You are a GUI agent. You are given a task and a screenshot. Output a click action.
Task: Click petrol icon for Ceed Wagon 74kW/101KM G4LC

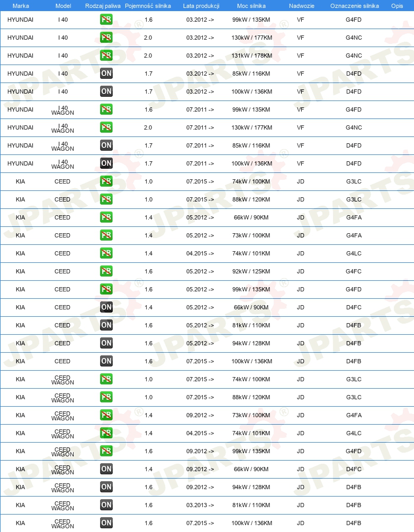point(106,433)
